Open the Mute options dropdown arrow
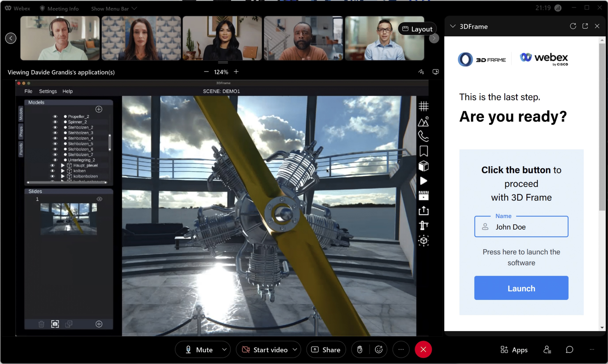608x364 pixels. pos(224,349)
